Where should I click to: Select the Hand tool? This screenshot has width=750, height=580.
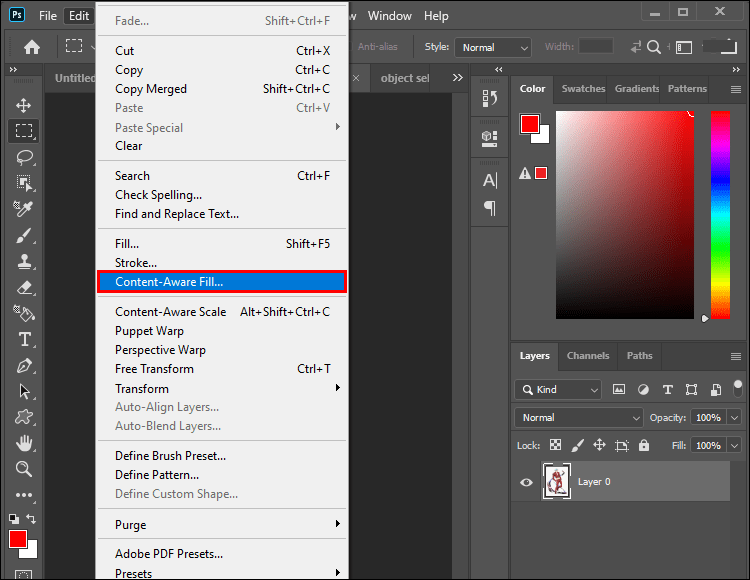click(24, 442)
